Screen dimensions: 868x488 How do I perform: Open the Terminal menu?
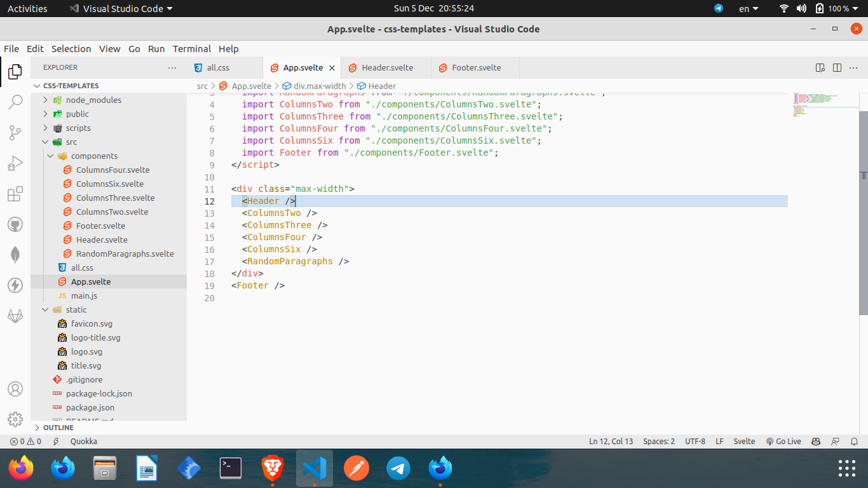point(192,49)
